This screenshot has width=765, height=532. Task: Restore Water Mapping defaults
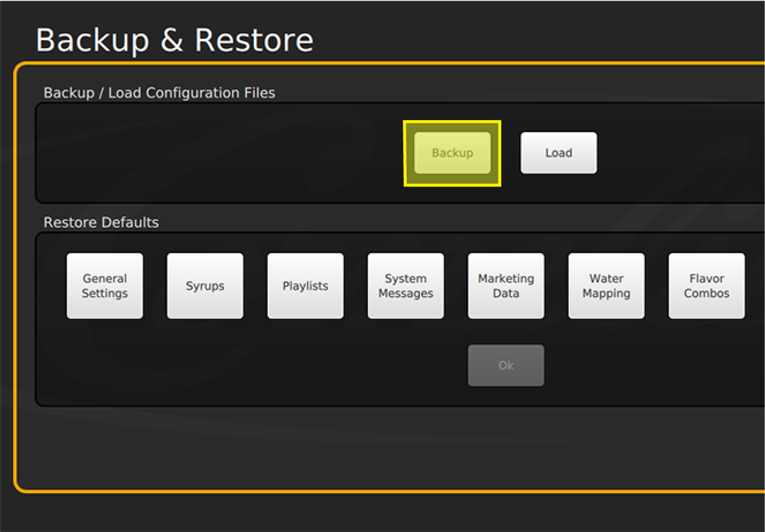[x=606, y=286]
